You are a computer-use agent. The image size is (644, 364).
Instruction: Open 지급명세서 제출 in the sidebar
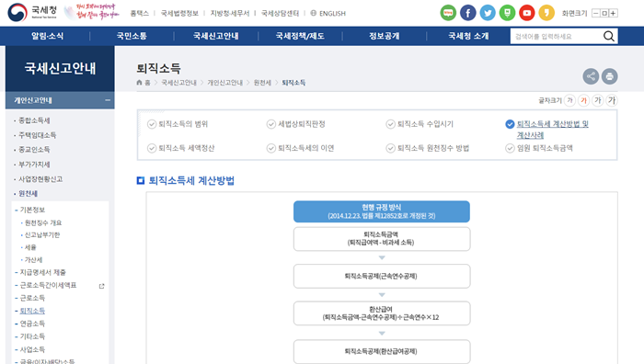click(x=43, y=272)
